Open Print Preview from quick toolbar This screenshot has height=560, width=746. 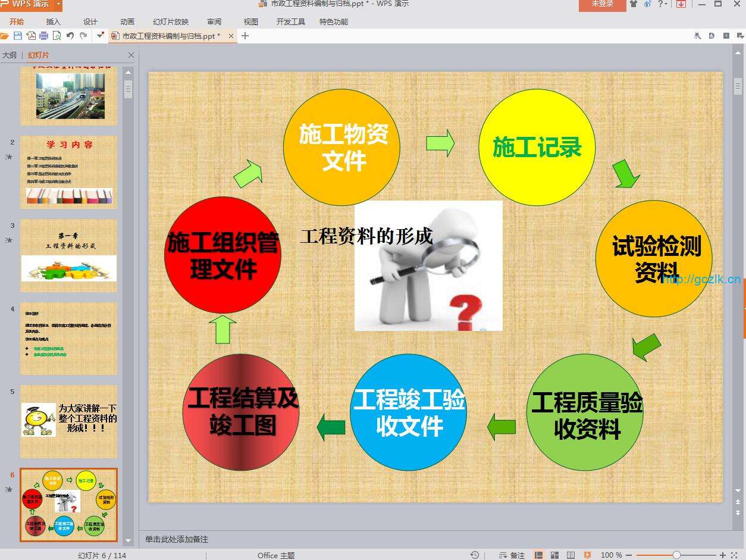[x=57, y=36]
